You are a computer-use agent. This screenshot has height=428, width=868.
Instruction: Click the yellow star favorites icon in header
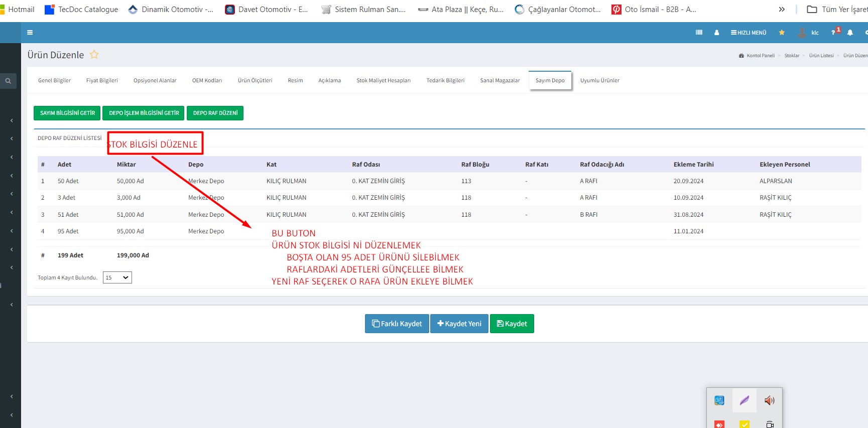[782, 33]
